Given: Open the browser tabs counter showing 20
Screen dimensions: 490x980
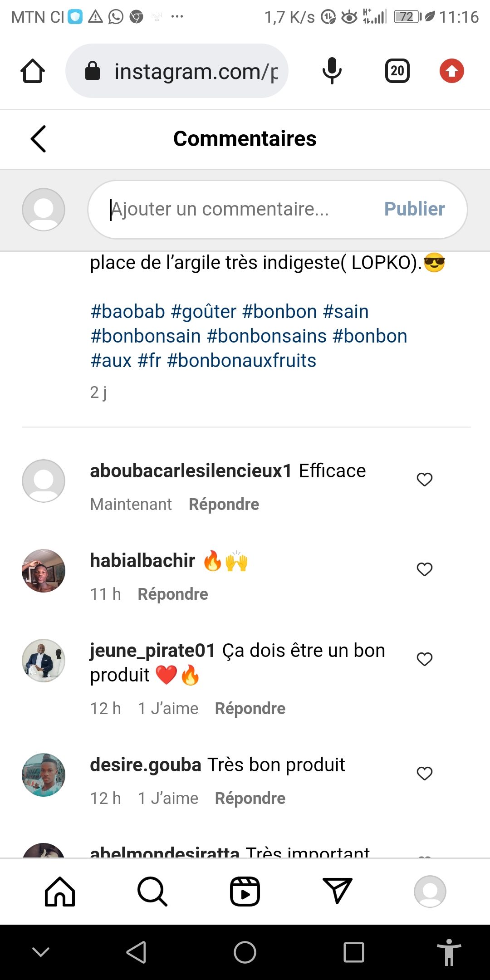Looking at the screenshot, I should pos(397,71).
